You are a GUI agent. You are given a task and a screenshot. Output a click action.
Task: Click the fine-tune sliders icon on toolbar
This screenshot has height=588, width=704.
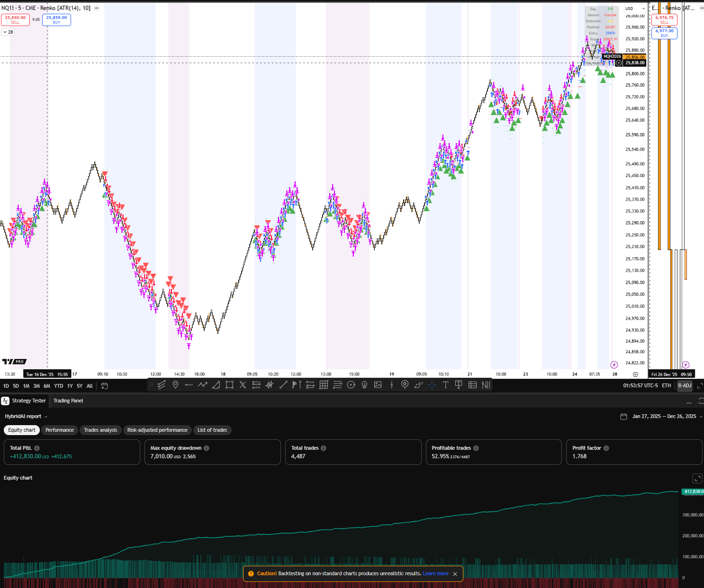pyautogui.click(x=486, y=385)
